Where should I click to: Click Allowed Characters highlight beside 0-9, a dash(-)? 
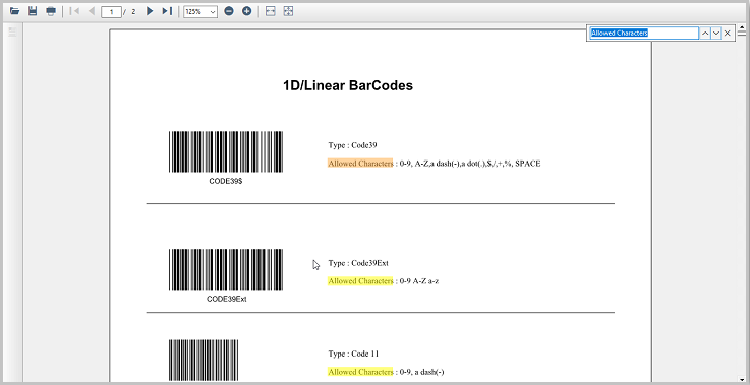(361, 372)
